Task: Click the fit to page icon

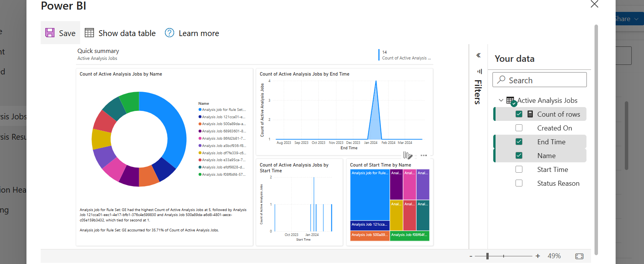Action: [579, 256]
